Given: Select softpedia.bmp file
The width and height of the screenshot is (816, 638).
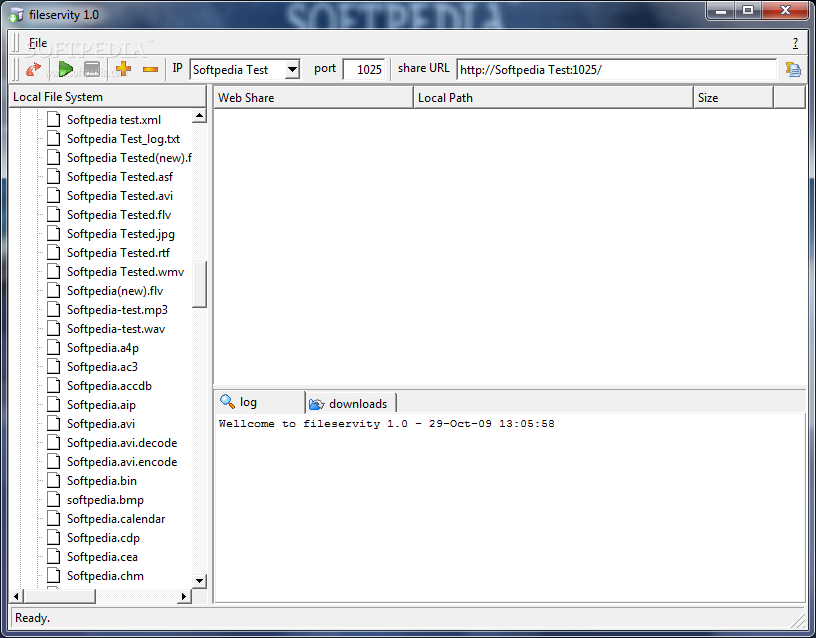Looking at the screenshot, I should 105,500.
